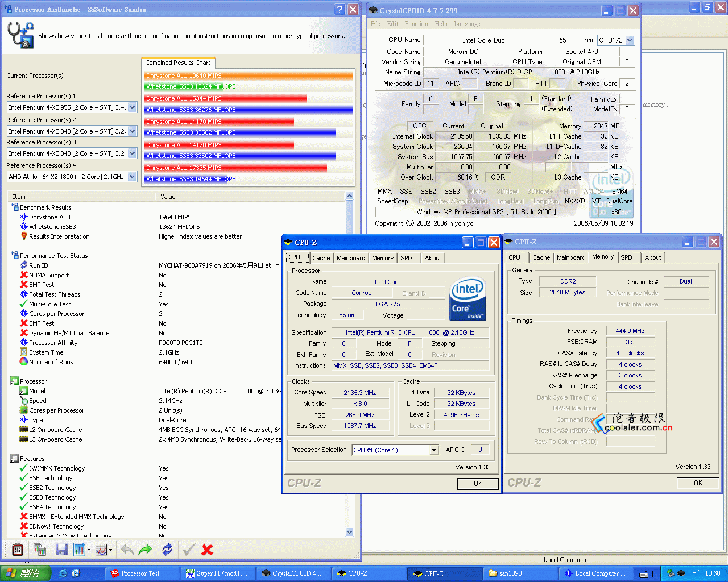728x582 pixels.
Task: Click the bar chart options icon
Action: (x=80, y=550)
